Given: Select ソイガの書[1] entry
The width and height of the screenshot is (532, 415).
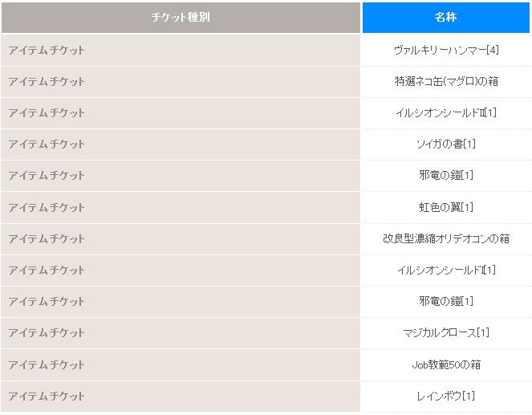Looking at the screenshot, I should (x=446, y=144).
